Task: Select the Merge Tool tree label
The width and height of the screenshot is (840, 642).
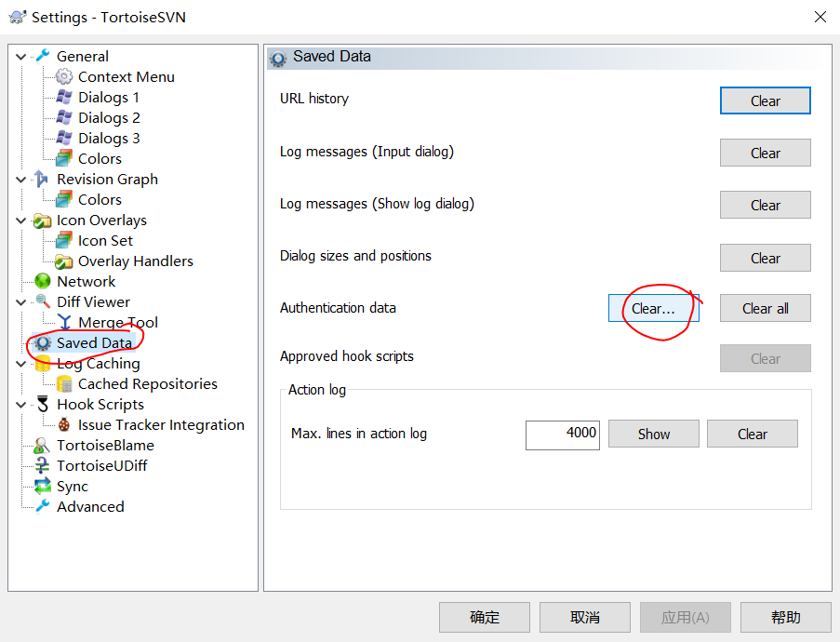Action: [x=118, y=322]
